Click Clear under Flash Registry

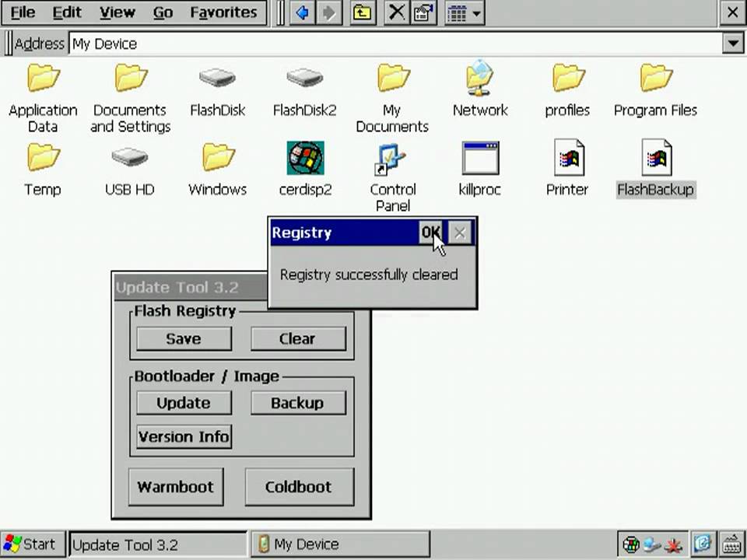pyautogui.click(x=298, y=338)
